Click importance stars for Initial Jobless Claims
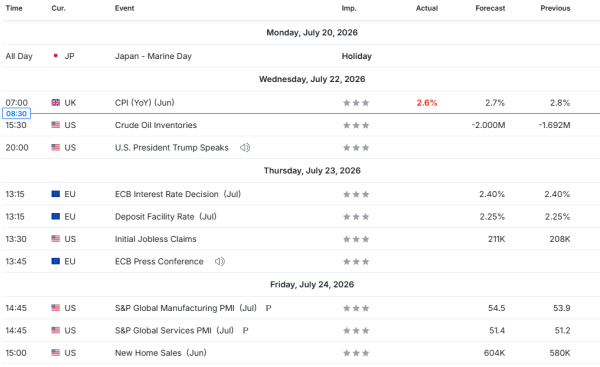Screen dimensions: 600x367 [x=356, y=239]
